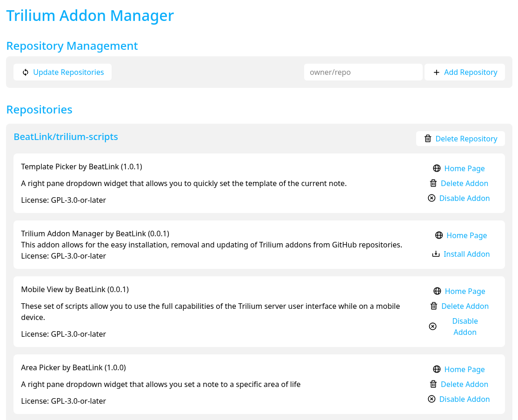Click the Repository Management heading
Screen dimensions: 518x420
pos(72,46)
